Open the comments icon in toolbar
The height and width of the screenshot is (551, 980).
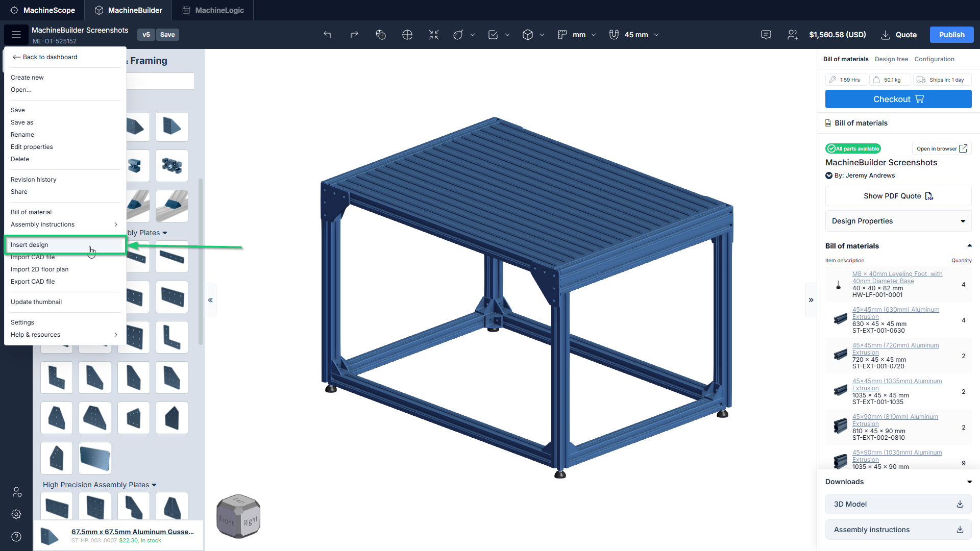point(766,35)
